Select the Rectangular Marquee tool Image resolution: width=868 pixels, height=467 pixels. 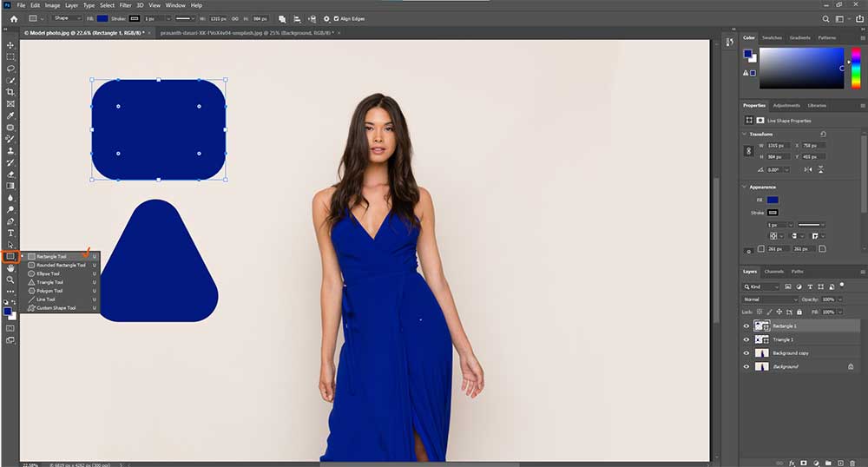pyautogui.click(x=10, y=57)
